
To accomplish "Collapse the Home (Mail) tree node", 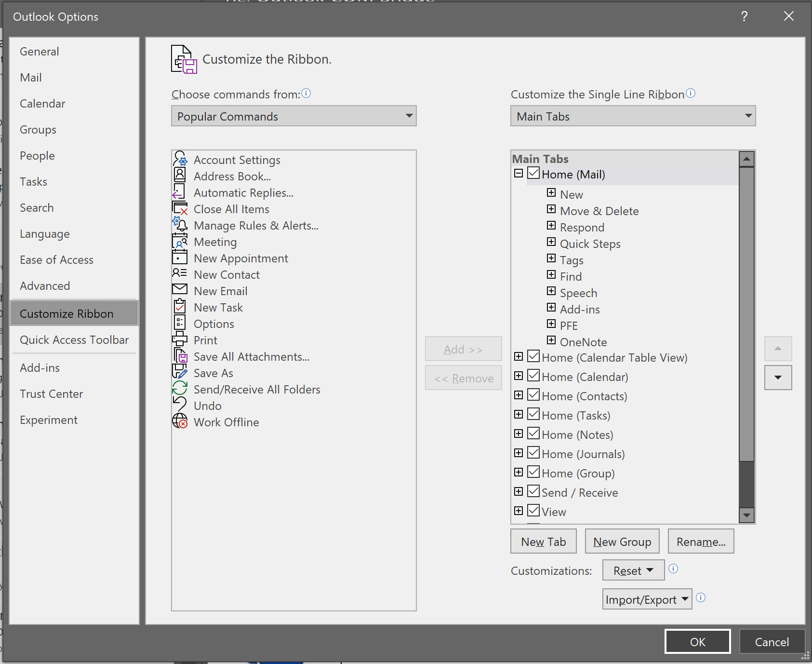I will [519, 173].
